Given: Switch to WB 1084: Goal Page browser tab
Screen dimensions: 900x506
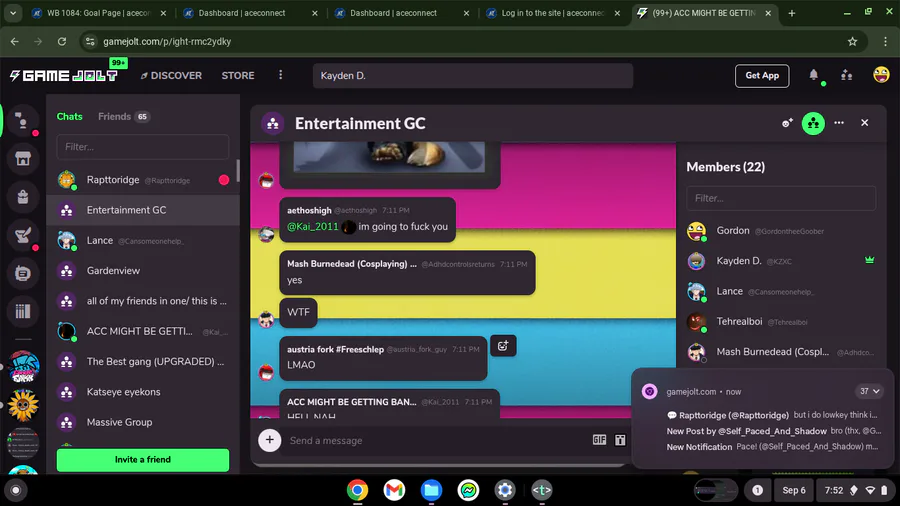Looking at the screenshot, I should (99, 13).
